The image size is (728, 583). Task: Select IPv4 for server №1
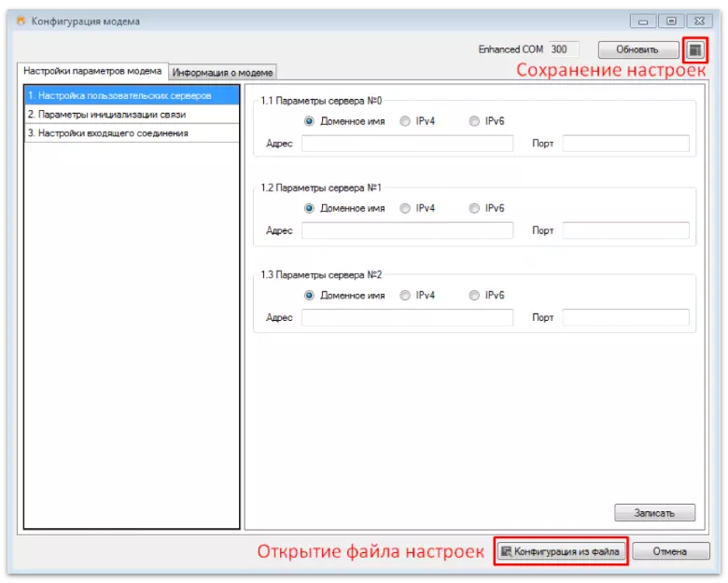pyautogui.click(x=405, y=208)
